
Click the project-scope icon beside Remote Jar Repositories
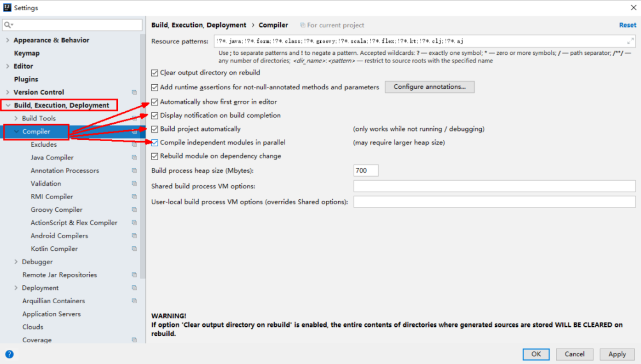tap(134, 275)
